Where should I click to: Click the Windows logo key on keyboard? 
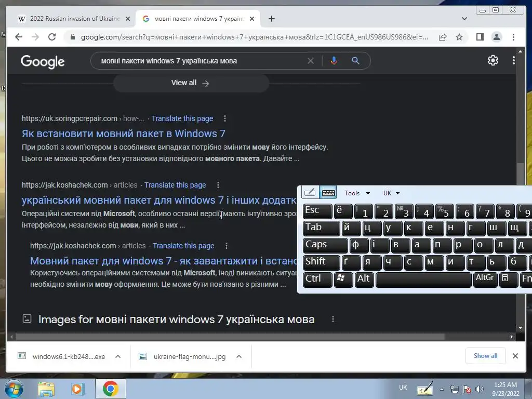[343, 279]
